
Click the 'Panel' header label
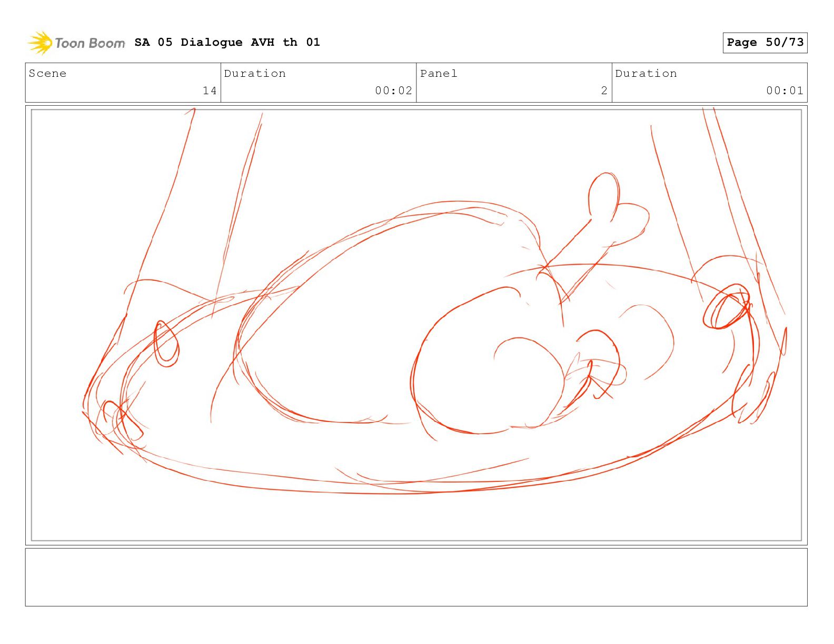[x=439, y=73]
